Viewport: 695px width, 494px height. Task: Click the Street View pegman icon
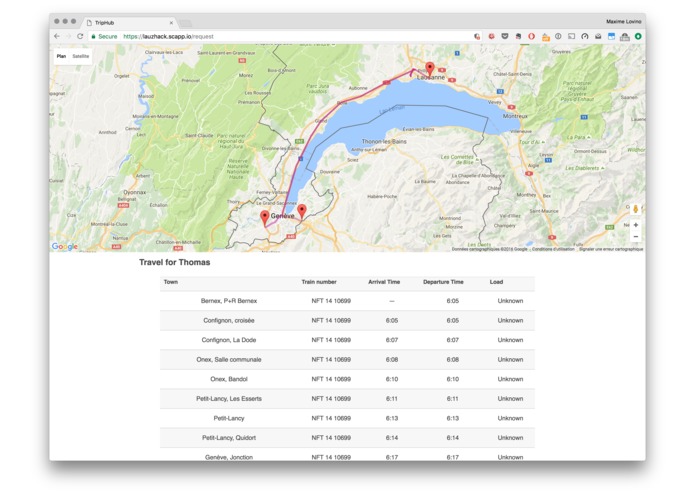636,209
